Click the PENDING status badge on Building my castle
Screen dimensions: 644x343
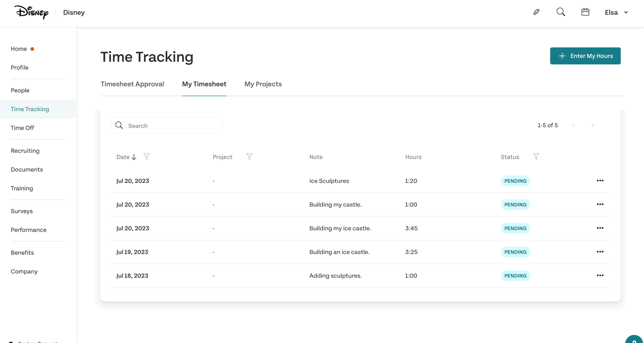point(515,204)
